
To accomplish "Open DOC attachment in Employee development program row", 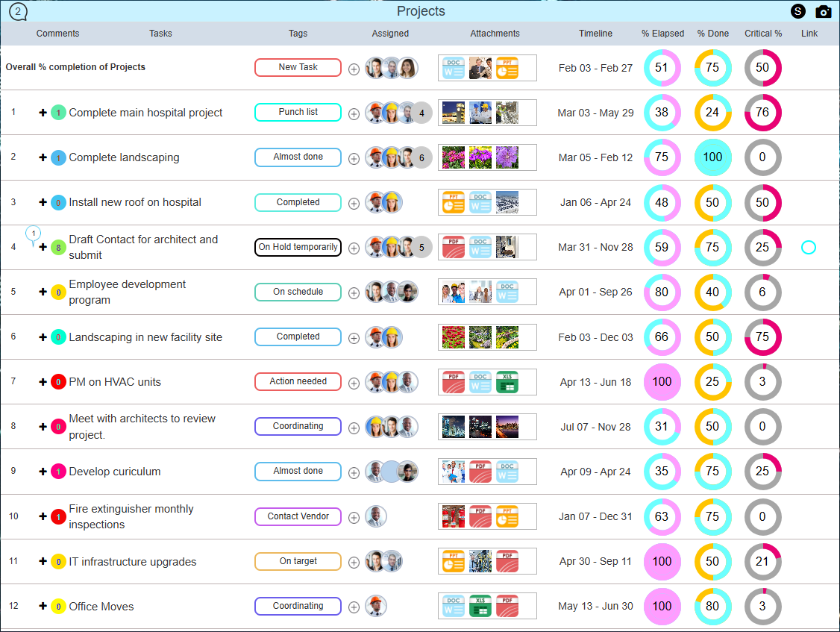I will [x=507, y=292].
